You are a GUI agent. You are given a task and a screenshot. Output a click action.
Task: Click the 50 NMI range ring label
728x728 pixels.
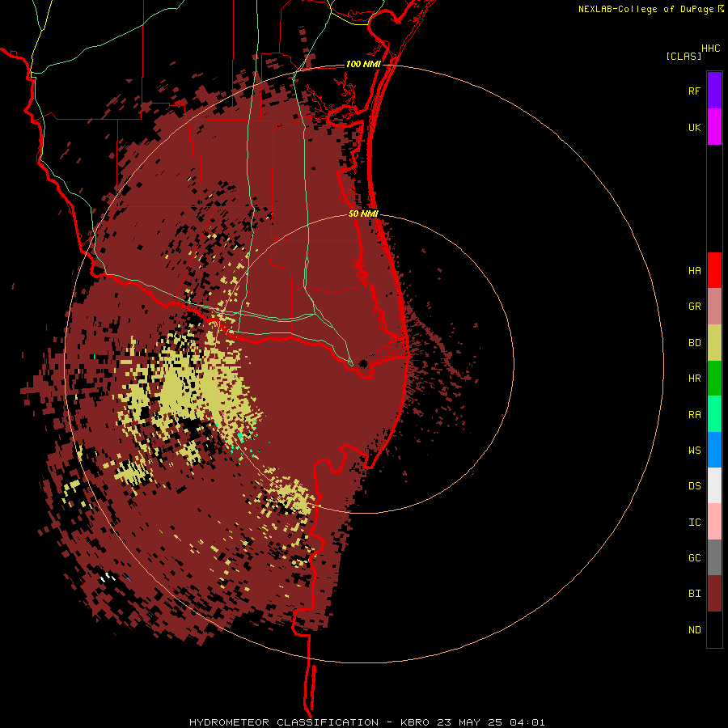(x=363, y=214)
